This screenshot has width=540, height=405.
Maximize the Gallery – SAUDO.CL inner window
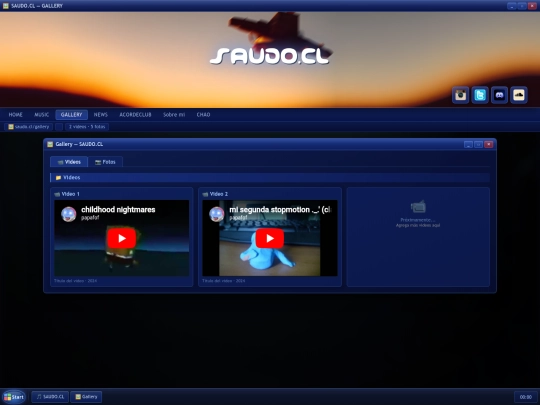pyautogui.click(x=478, y=144)
